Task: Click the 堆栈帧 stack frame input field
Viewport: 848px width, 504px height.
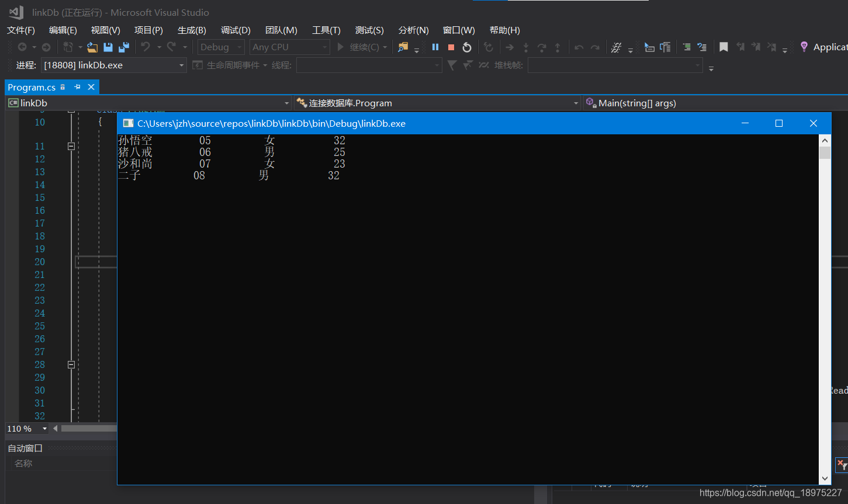Action: (615, 65)
